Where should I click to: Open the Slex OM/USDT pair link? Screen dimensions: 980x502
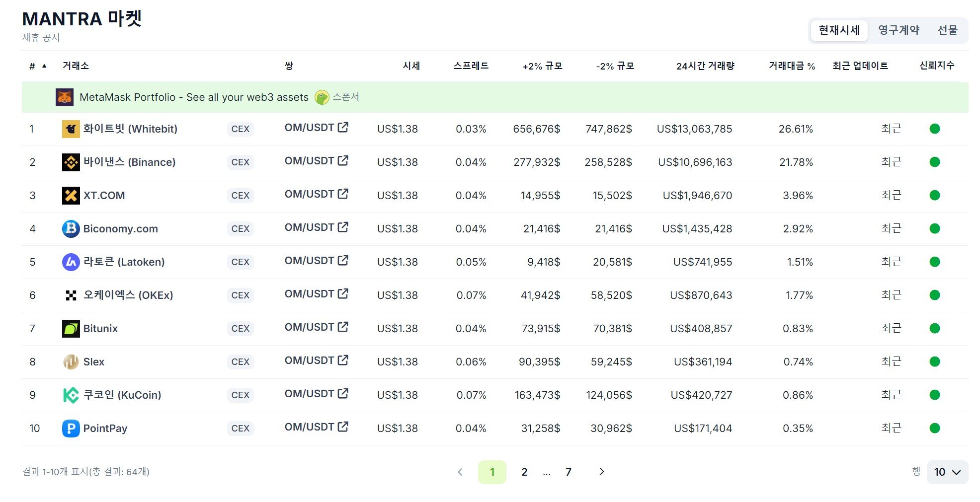(309, 361)
